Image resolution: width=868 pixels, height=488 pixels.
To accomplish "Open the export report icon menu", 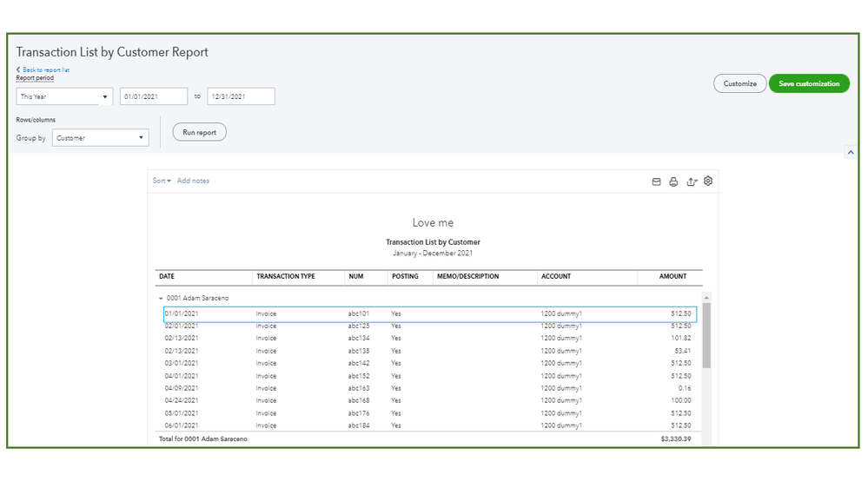I will pos(692,181).
